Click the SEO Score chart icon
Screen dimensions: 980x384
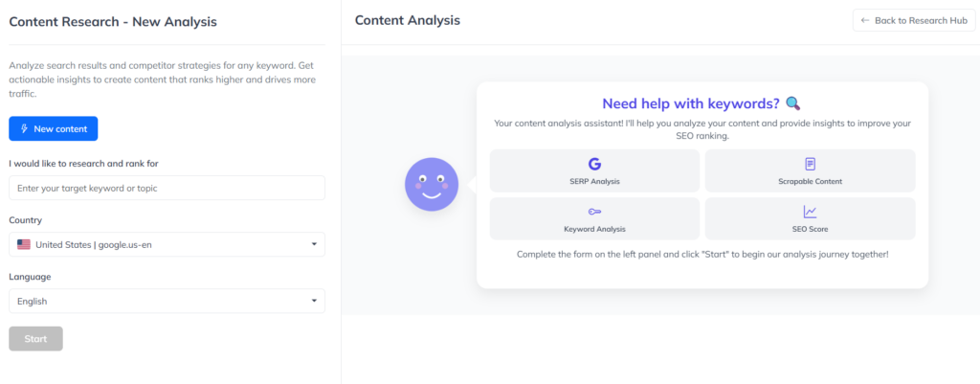(810, 213)
